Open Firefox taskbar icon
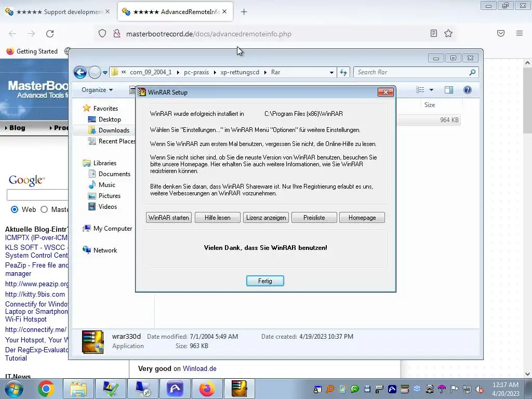This screenshot has height=399, width=532. pyautogui.click(x=207, y=389)
